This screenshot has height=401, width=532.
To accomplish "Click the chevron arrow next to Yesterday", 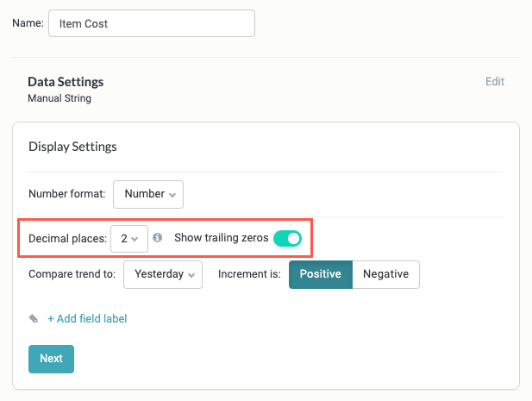I will (191, 275).
